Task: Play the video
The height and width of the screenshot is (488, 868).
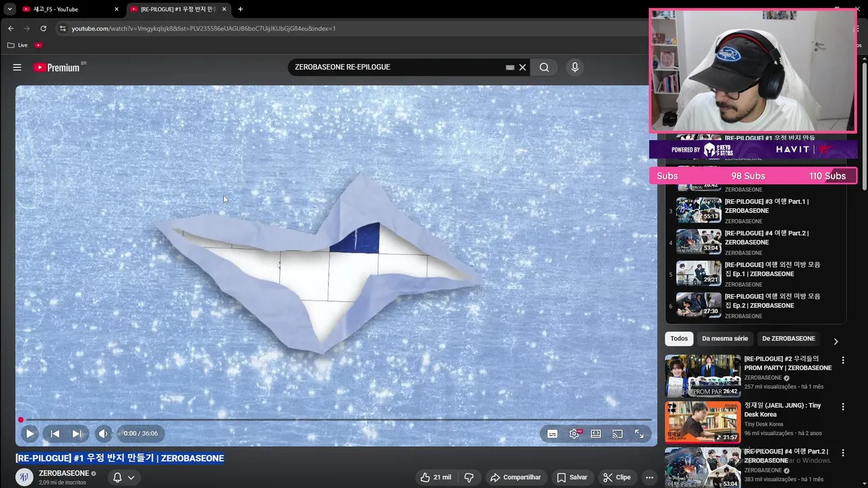Action: (x=29, y=434)
